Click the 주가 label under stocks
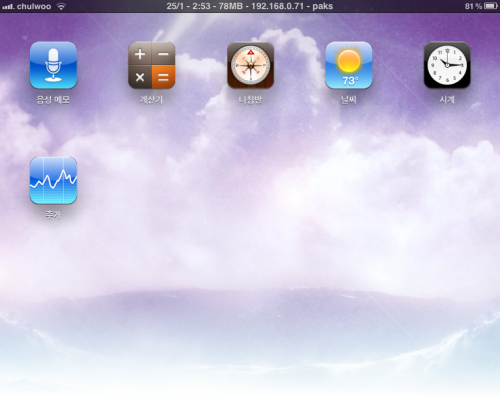Image resolution: width=500 pixels, height=398 pixels. click(53, 215)
